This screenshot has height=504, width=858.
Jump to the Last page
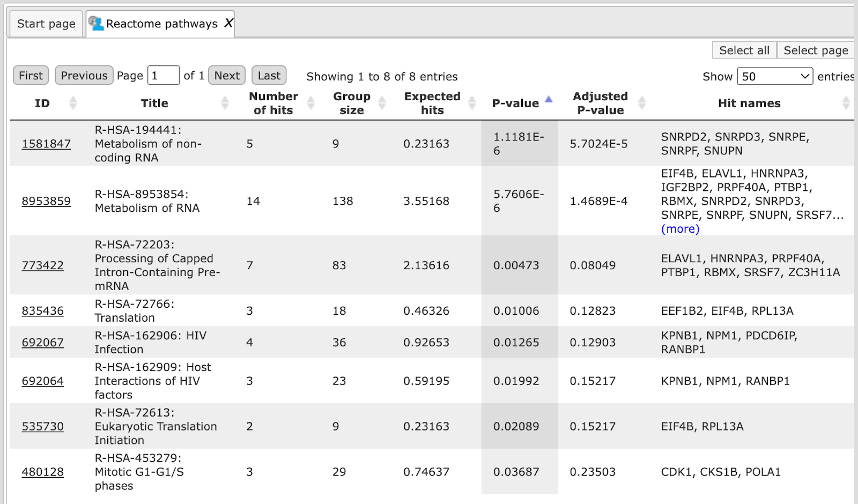pos(269,76)
